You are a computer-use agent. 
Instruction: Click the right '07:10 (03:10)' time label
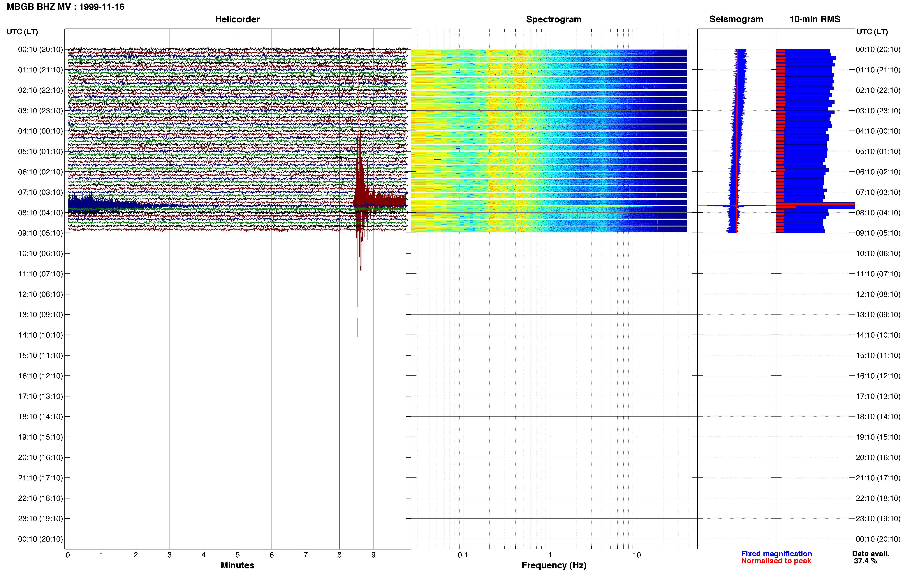tap(878, 192)
